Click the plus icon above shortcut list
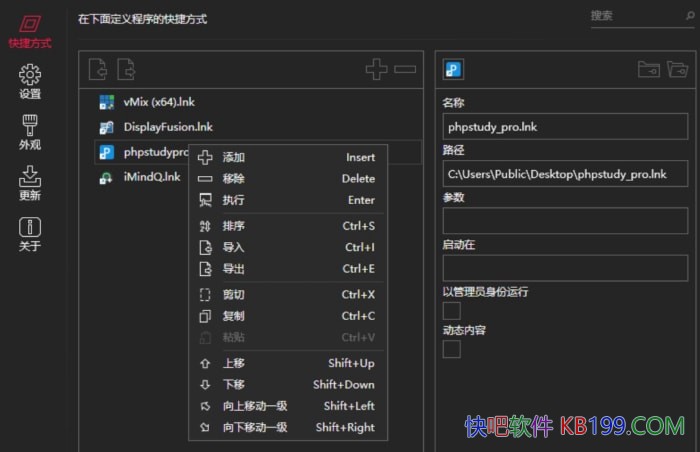This screenshot has width=700, height=452. (x=376, y=69)
